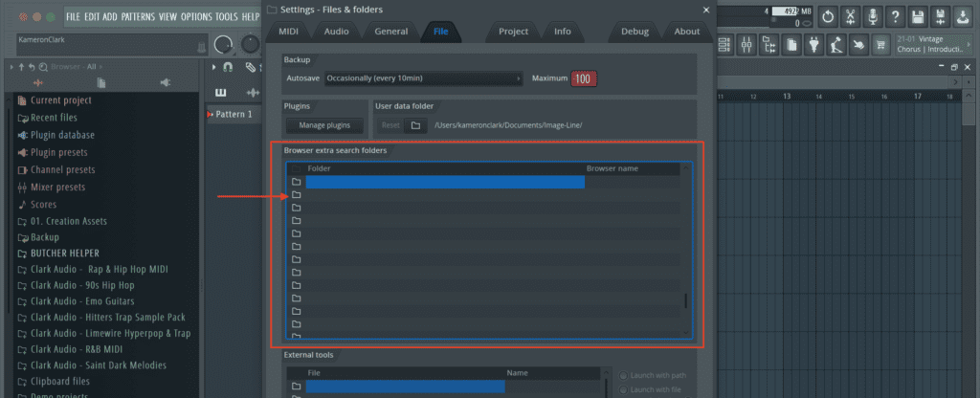This screenshot has width=980, height=398.
Task: Switch to the MIDI settings tab
Action: coord(288,32)
